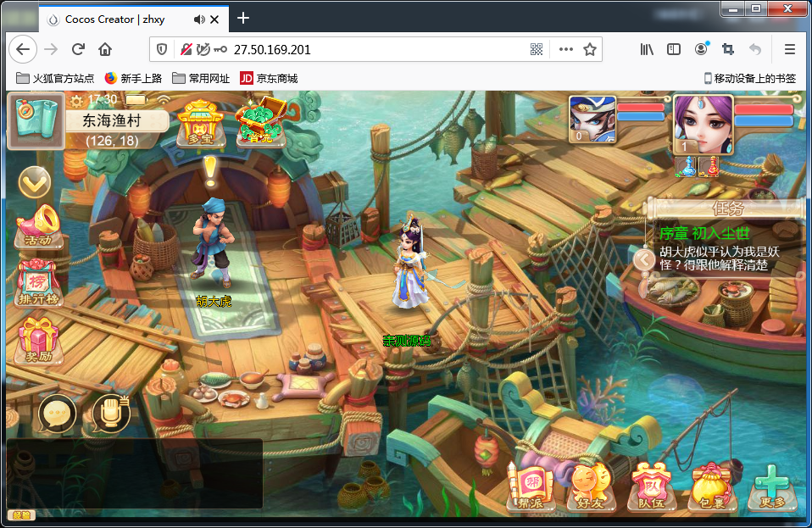Take a screenshot with crop tool
The width and height of the screenshot is (812, 528).
[727, 49]
